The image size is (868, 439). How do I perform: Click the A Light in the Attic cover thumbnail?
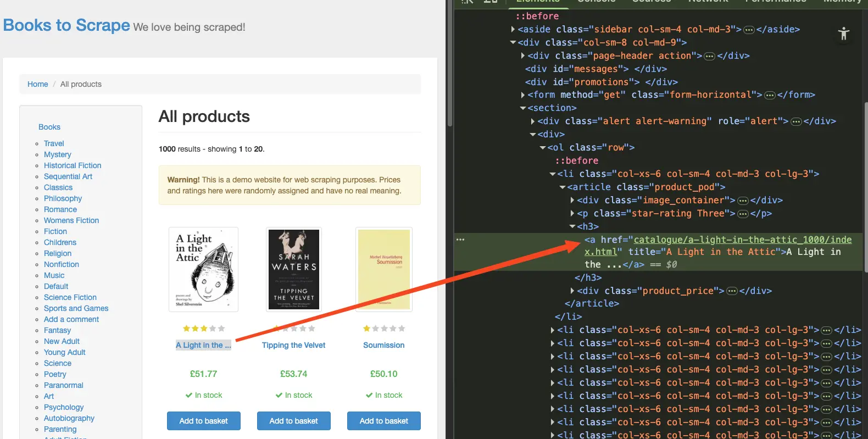point(204,269)
